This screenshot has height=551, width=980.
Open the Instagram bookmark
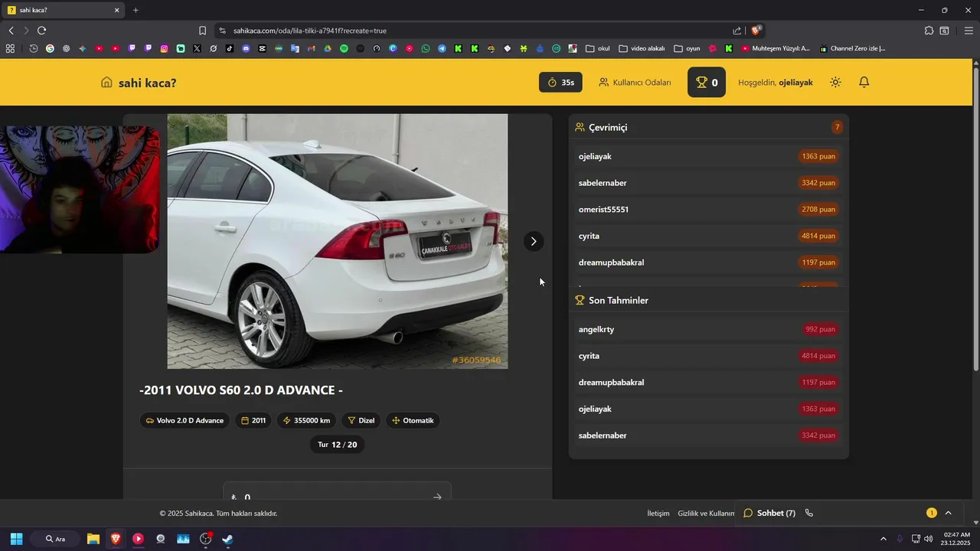[x=164, y=48]
